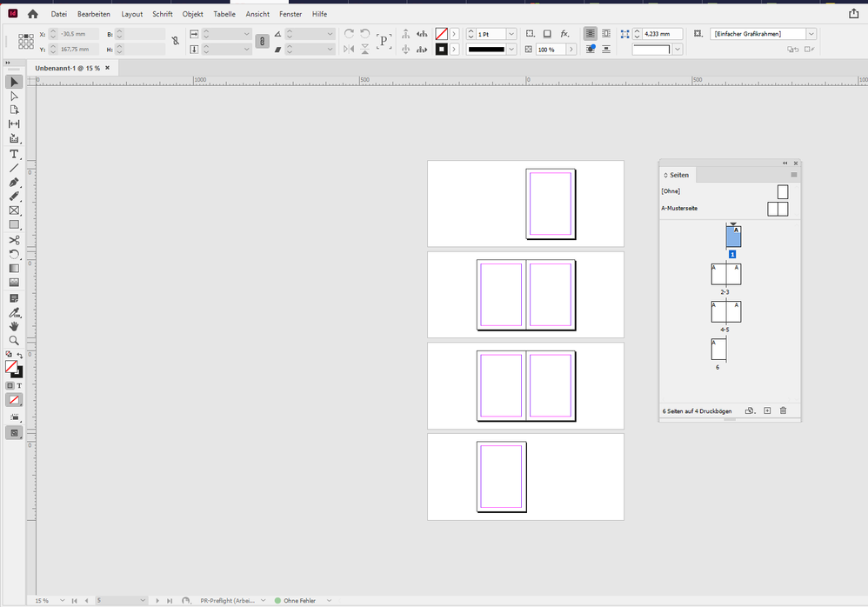Open the Objekt menu

(192, 14)
